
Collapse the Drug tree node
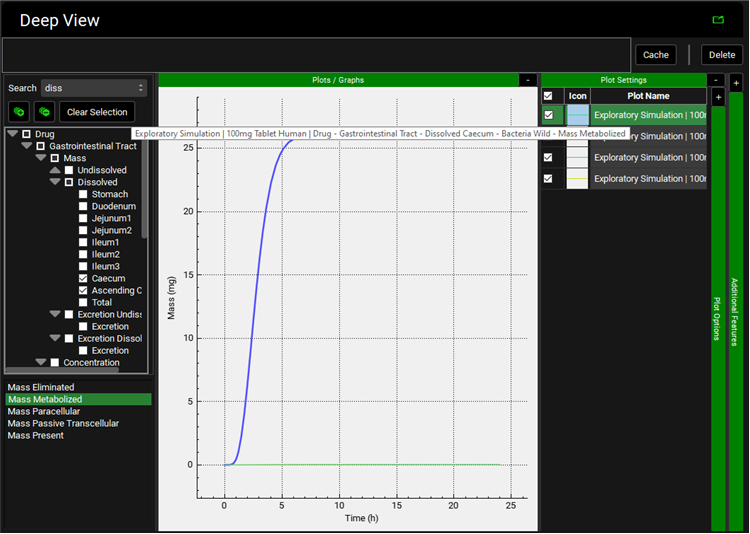pos(12,134)
